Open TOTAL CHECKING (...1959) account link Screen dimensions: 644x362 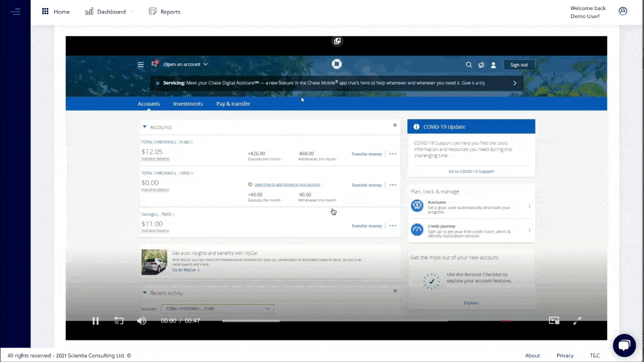coord(167,173)
